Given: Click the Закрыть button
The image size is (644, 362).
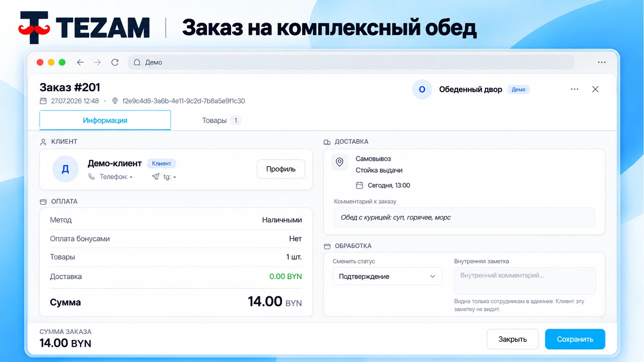Looking at the screenshot, I should point(513,339).
